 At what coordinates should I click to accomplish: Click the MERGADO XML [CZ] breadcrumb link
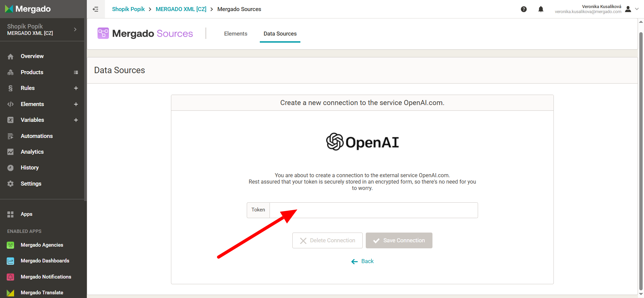[181, 9]
